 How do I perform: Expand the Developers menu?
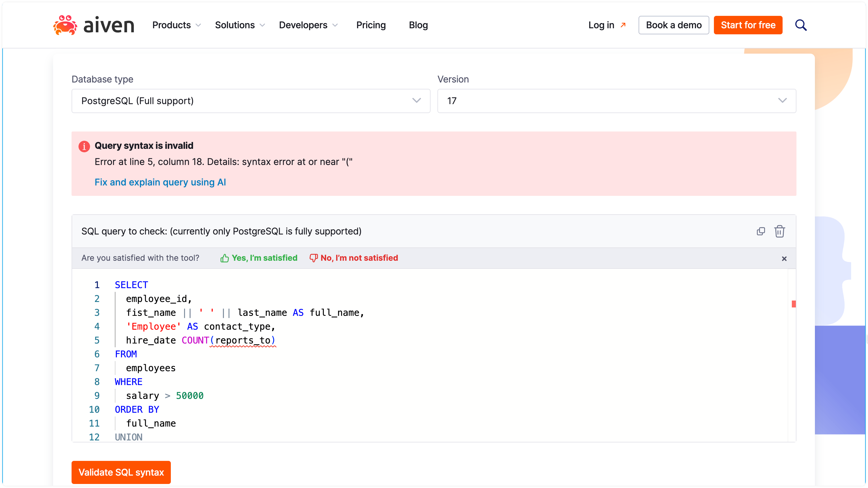point(308,25)
